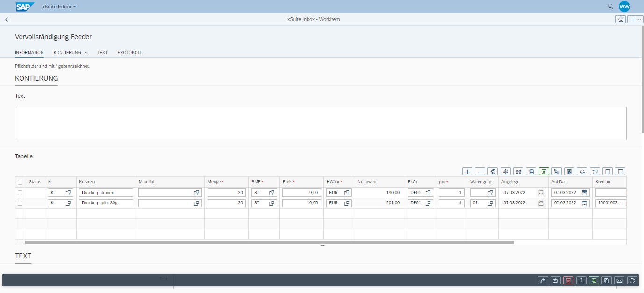Open the INFORMATION tab
Viewport: 644px width, 293px height.
coord(29,52)
